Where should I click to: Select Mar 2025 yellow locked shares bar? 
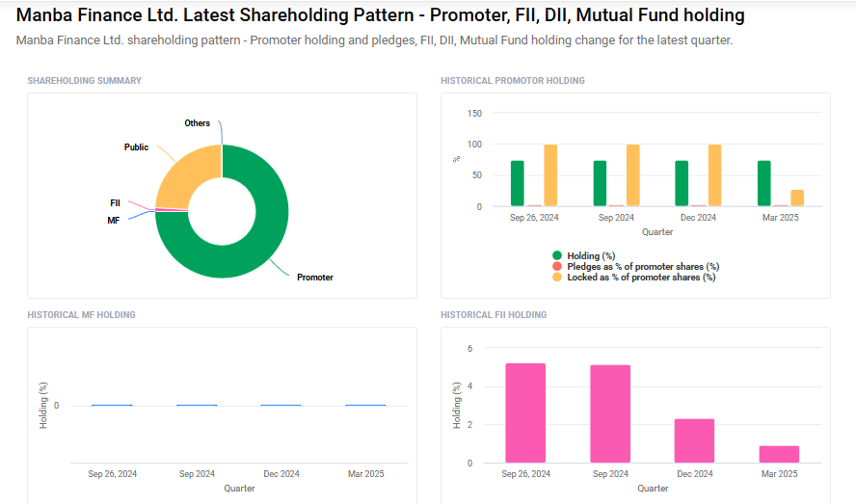coord(797,199)
